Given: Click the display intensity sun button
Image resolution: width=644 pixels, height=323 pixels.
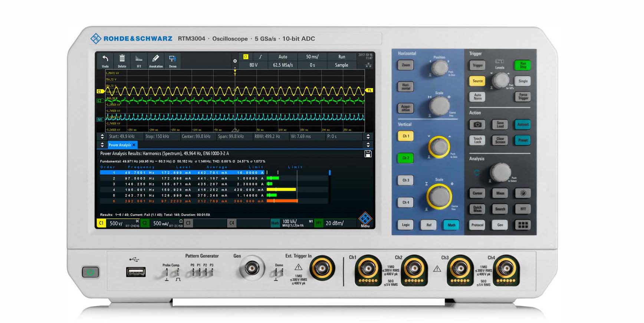Looking at the screenshot, I should tap(523, 193).
